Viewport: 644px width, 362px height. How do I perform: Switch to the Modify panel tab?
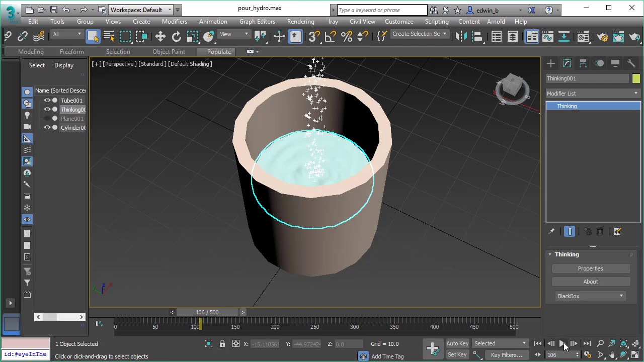click(x=567, y=63)
